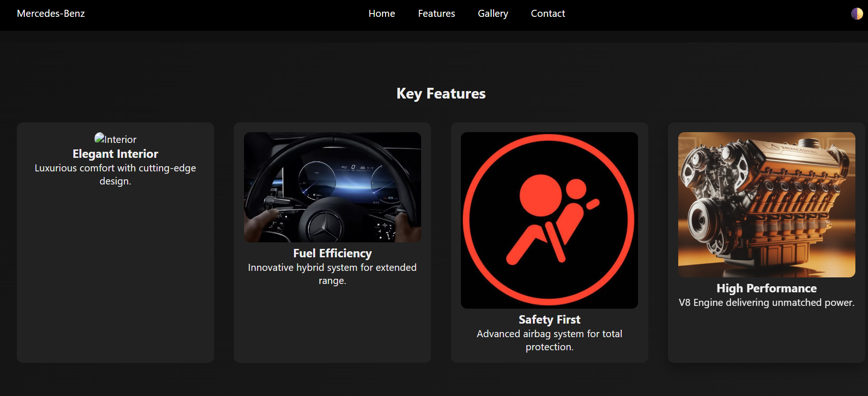
Task: Click the Elegant Interior card title
Action: click(x=115, y=154)
